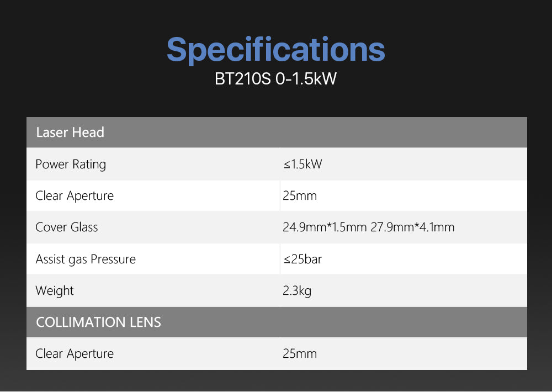This screenshot has width=552, height=392.
Task: Click Clear Aperture label under Collimation Lens
Action: pyautogui.click(x=75, y=353)
